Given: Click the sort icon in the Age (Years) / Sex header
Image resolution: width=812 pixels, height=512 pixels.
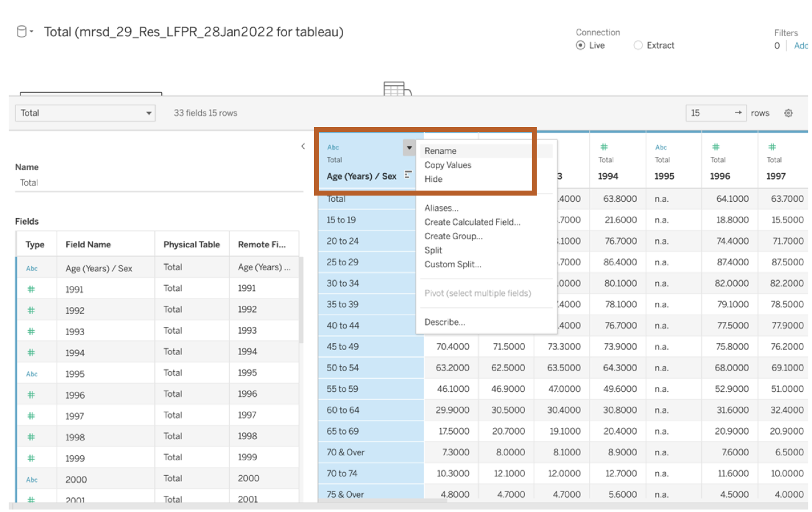Looking at the screenshot, I should pos(408,175).
